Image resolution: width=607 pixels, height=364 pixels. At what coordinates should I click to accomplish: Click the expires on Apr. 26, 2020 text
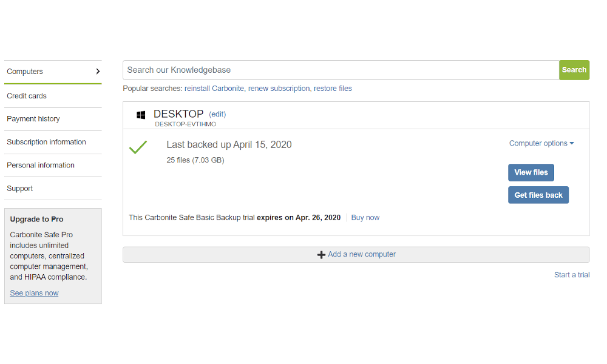click(299, 218)
